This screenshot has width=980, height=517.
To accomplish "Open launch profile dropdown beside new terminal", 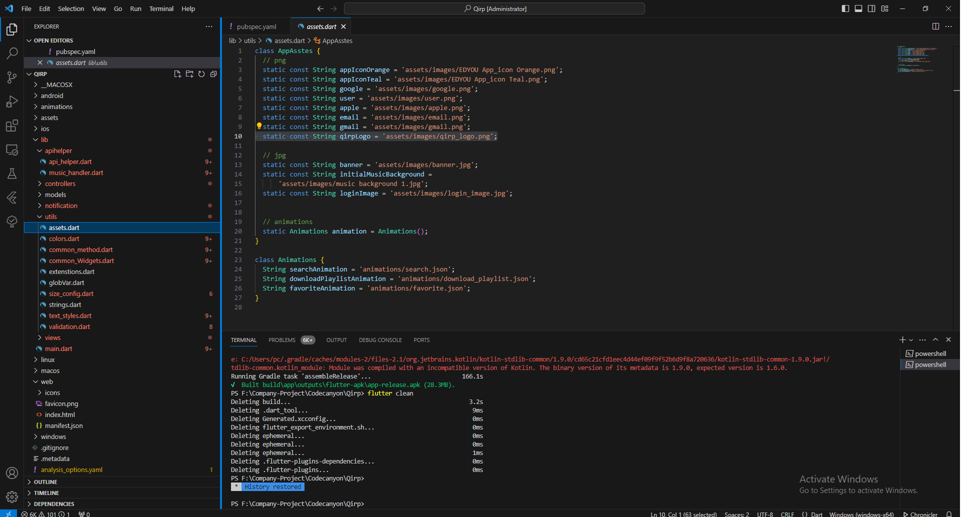I will (911, 340).
